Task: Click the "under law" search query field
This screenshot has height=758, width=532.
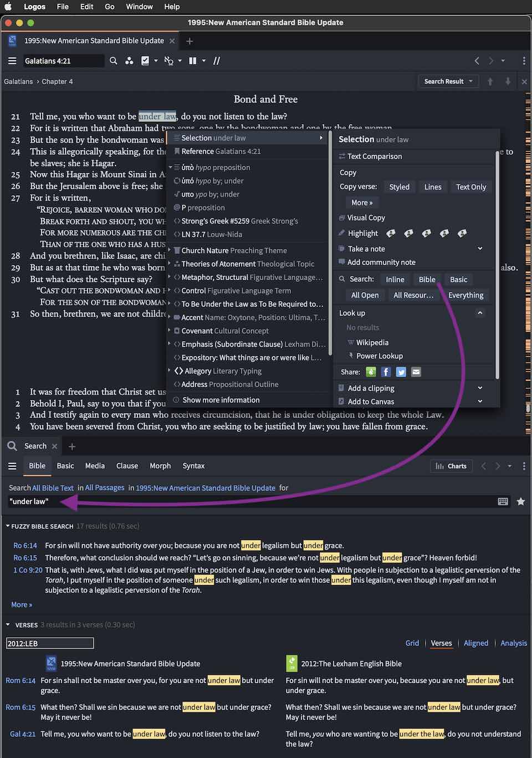Action: [x=252, y=502]
